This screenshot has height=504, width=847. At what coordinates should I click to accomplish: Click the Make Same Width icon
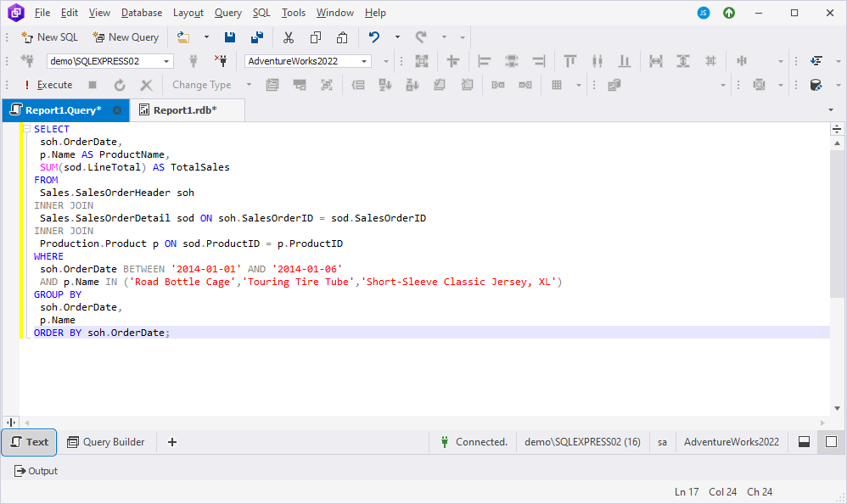pyautogui.click(x=656, y=61)
